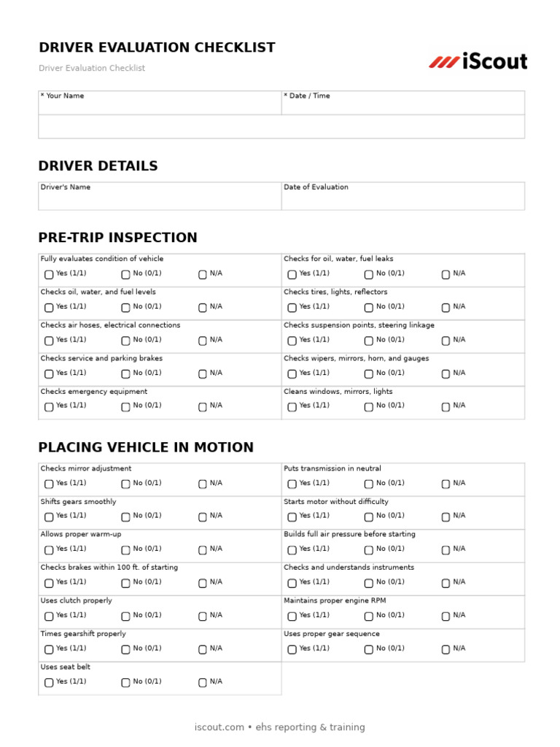Image resolution: width=560 pixels, height=747 pixels.
Task: Check No for Checks for oil, water, fuel leaks
Action: tap(369, 274)
